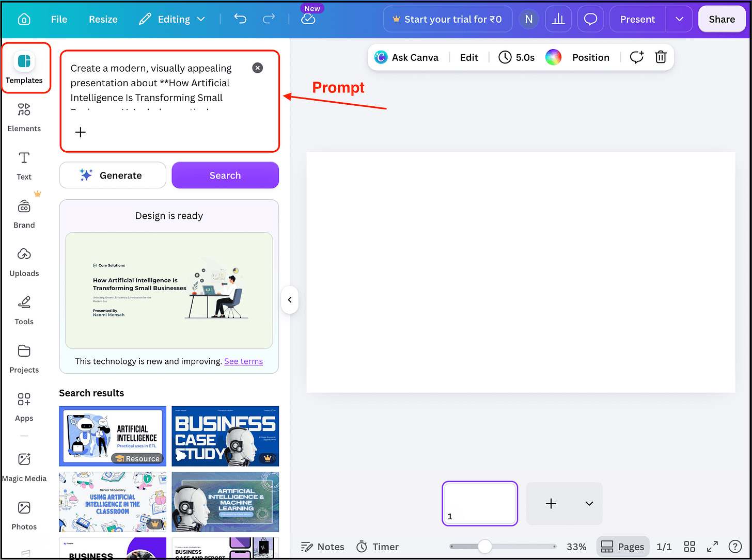Open the See terms link

point(243,361)
